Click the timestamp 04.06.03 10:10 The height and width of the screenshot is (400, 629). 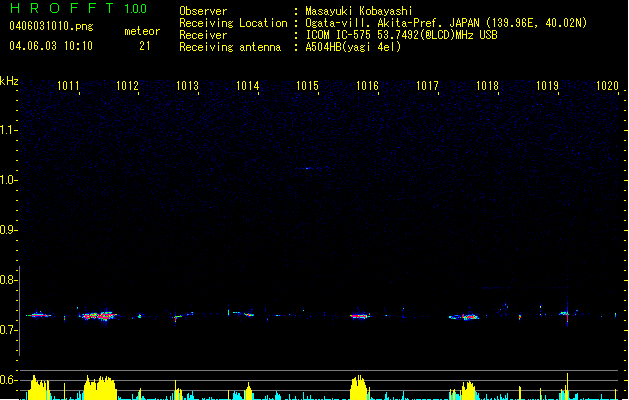[x=51, y=46]
